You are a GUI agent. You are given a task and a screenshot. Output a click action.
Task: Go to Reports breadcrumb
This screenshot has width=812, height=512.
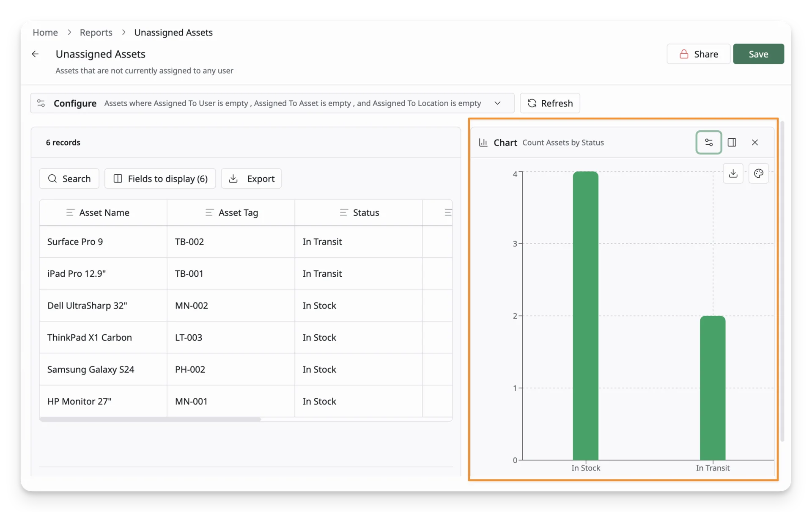point(96,32)
